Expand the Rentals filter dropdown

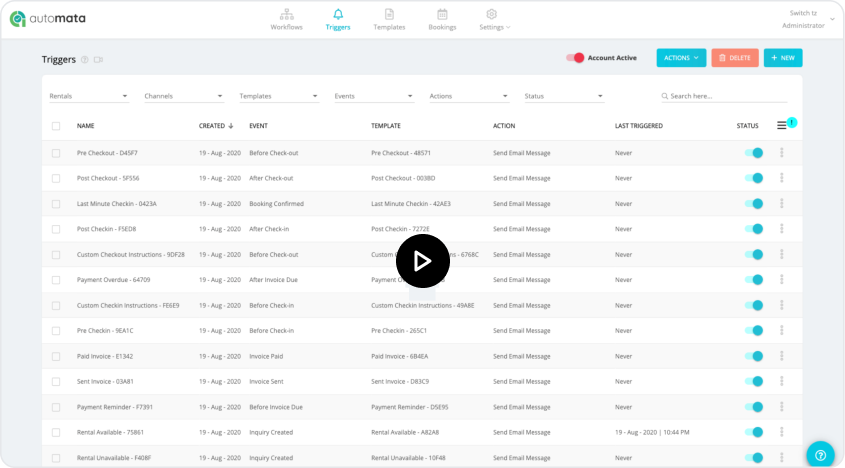[89, 96]
